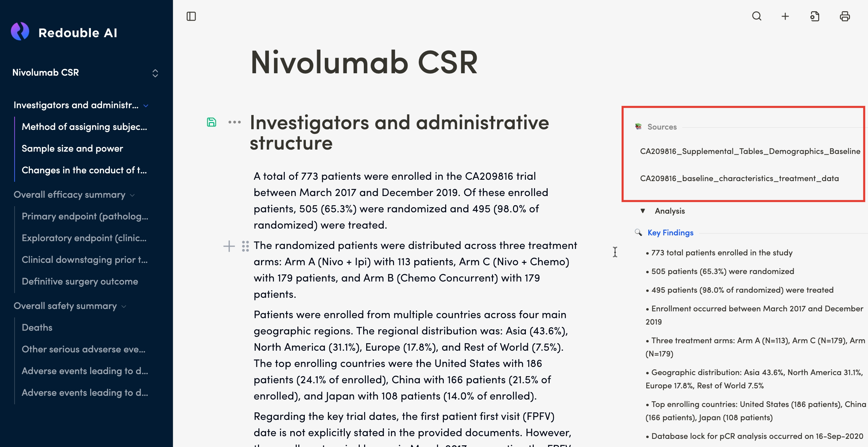Click the Redouble AI logo
The width and height of the screenshot is (868, 447).
20,32
